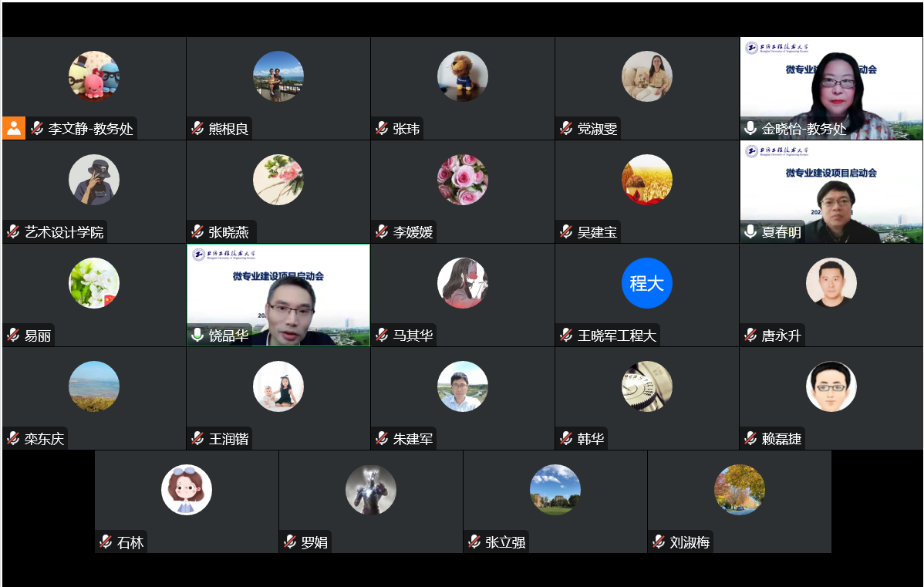924x587 pixels.
Task: Click muted microphone icon next to 熊根良
Action: click(197, 129)
